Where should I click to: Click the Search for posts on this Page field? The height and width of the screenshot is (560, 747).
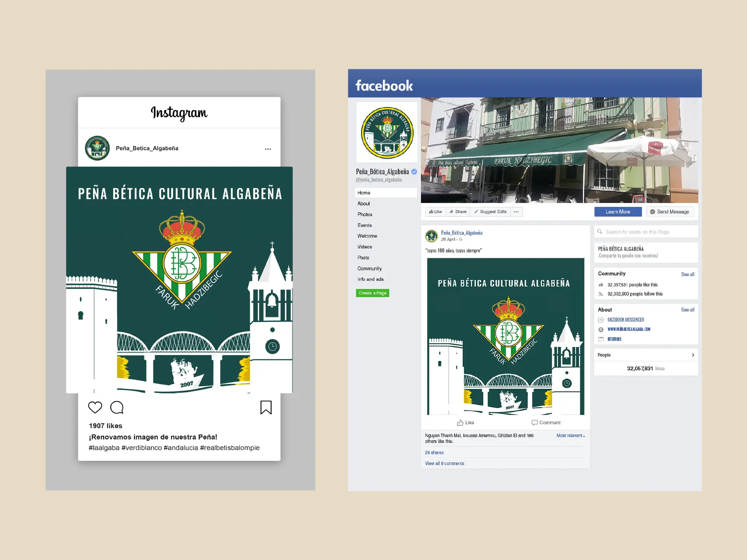coord(646,232)
